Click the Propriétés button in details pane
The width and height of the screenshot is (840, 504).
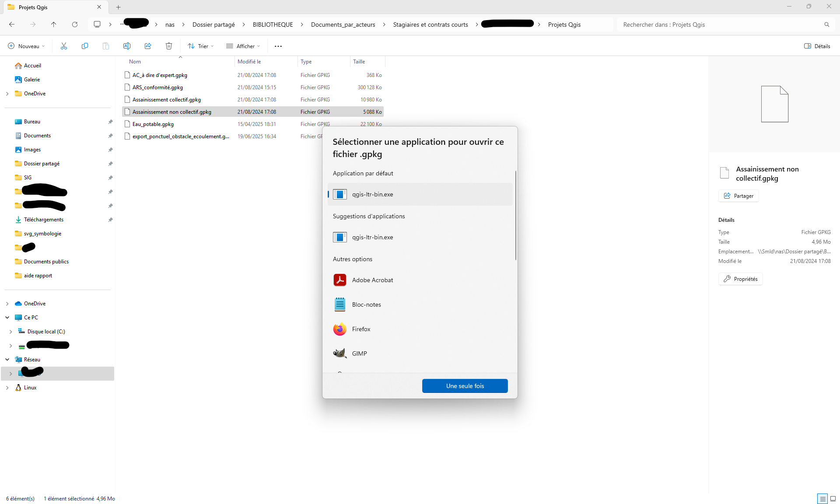[x=740, y=279]
